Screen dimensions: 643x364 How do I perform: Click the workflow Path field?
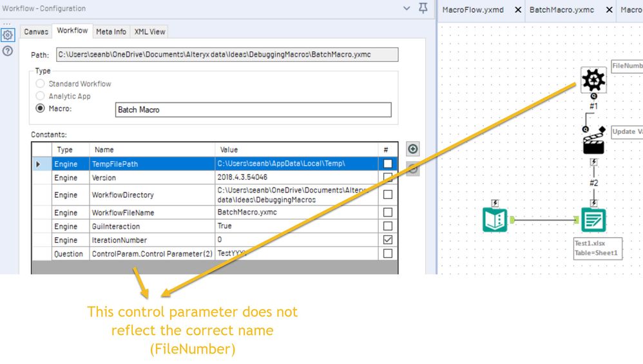pos(227,55)
